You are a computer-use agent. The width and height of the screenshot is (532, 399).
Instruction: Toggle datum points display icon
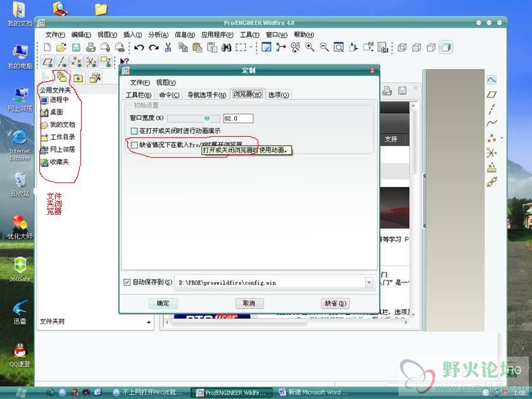(x=77, y=62)
